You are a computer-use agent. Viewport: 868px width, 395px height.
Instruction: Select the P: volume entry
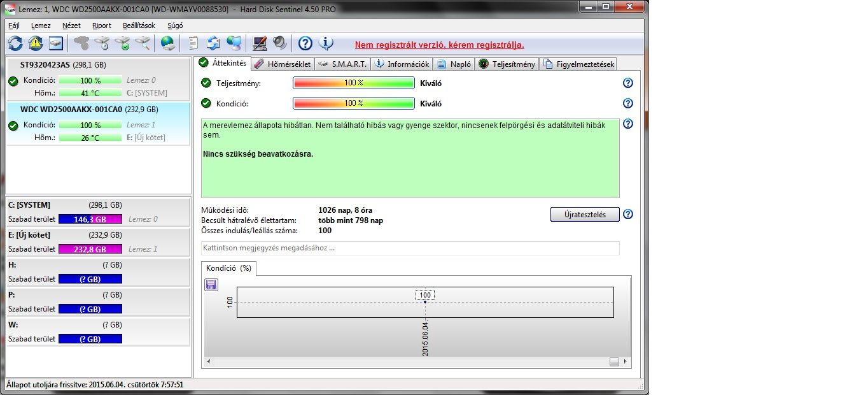[98, 302]
